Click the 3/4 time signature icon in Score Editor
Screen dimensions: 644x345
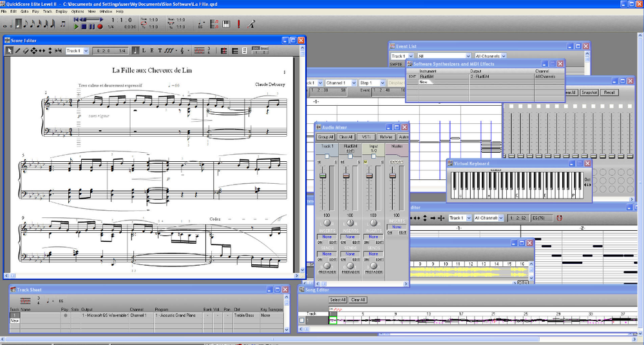tap(209, 50)
